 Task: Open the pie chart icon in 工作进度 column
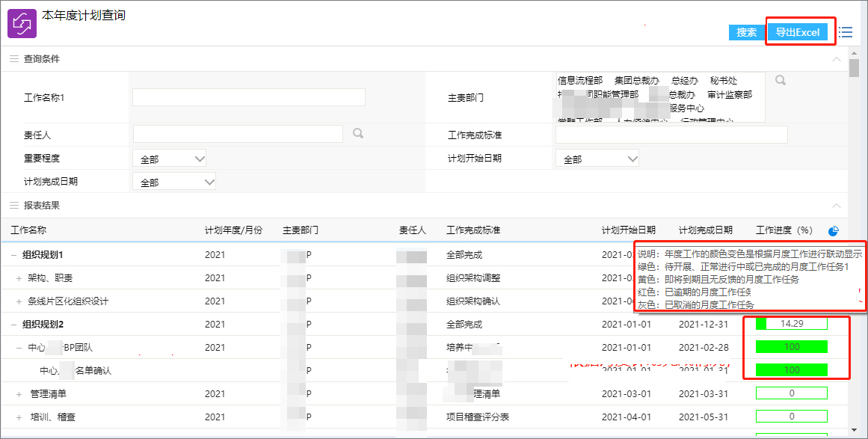(832, 230)
